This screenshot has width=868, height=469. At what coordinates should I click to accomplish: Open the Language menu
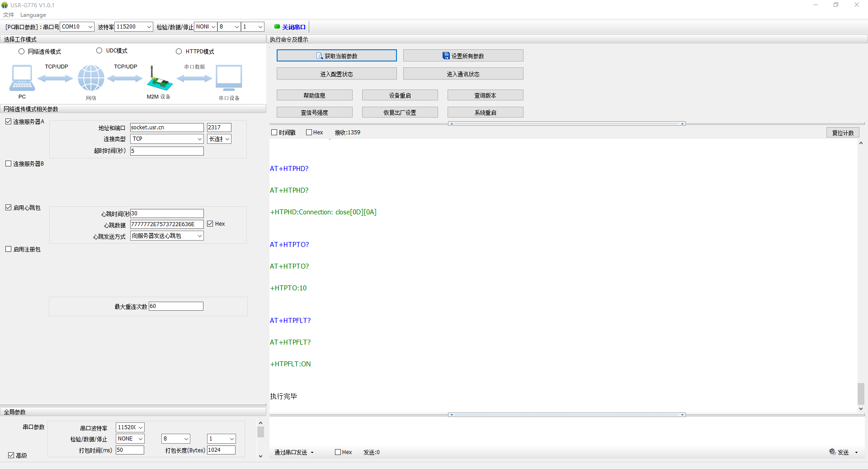33,15
